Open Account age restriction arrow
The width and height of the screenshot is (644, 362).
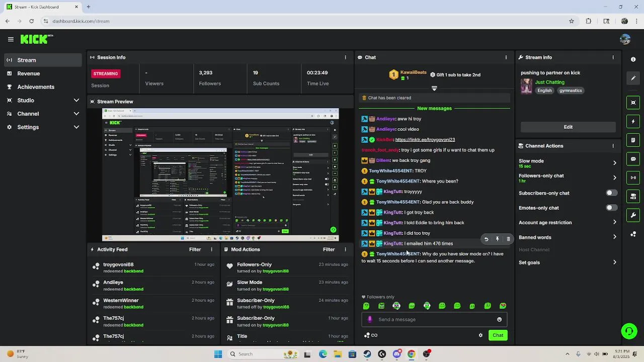(614, 222)
